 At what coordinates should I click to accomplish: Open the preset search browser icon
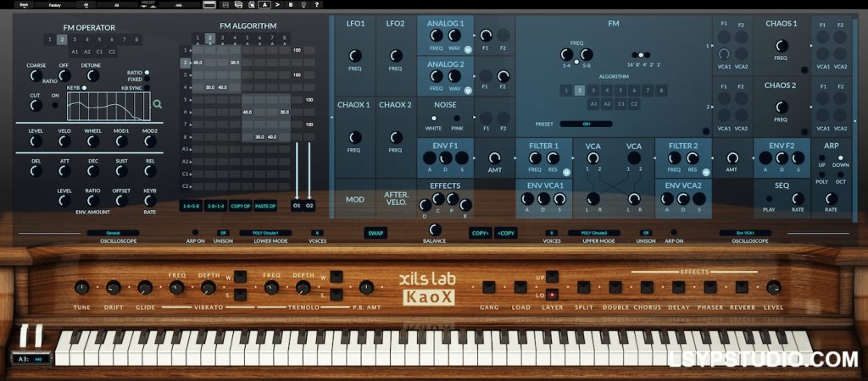(x=252, y=4)
